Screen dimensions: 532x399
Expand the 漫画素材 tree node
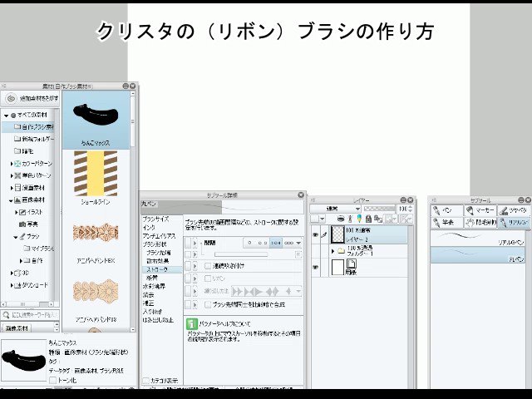click(12, 188)
